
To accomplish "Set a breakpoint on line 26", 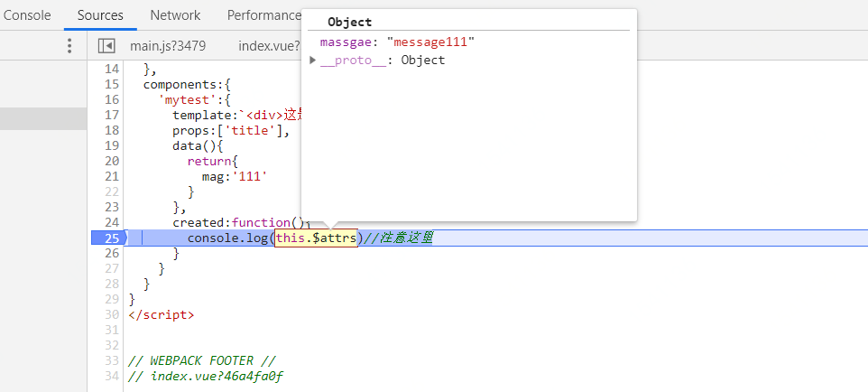I will click(x=111, y=254).
